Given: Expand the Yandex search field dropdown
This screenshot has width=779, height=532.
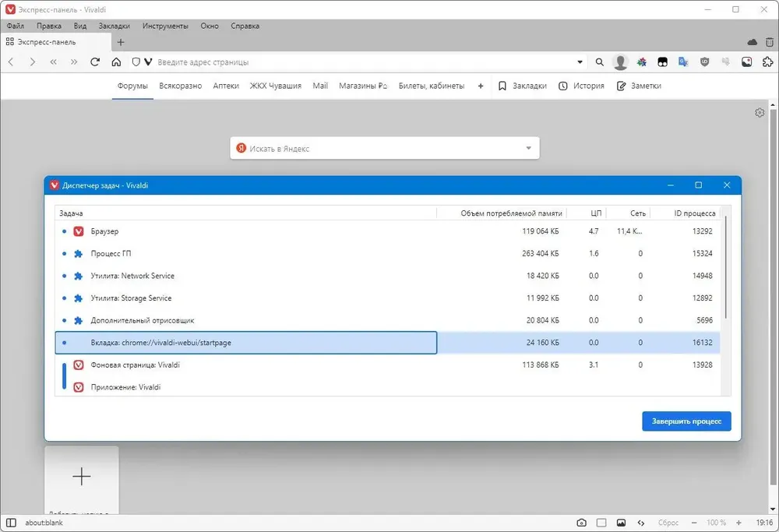Looking at the screenshot, I should pos(529,148).
